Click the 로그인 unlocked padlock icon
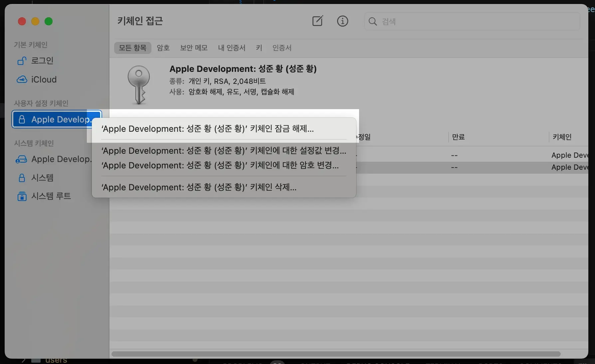Viewport: 595px width, 364px height. 22,61
